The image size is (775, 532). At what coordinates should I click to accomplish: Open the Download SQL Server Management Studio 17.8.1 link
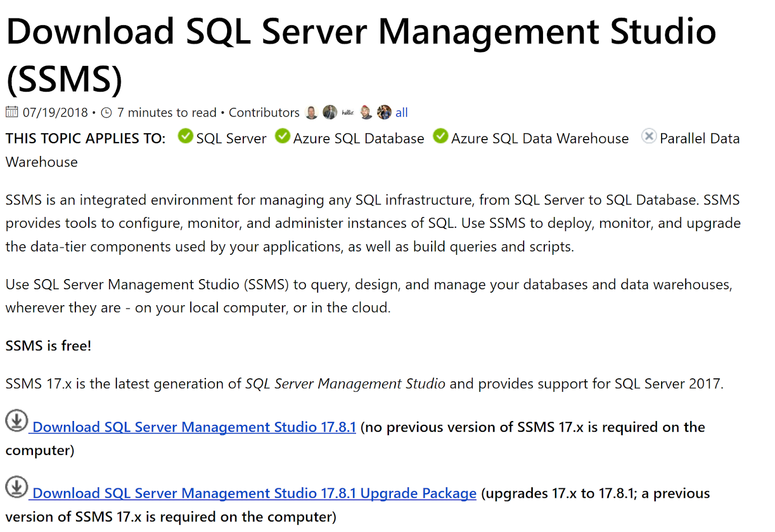[194, 428]
